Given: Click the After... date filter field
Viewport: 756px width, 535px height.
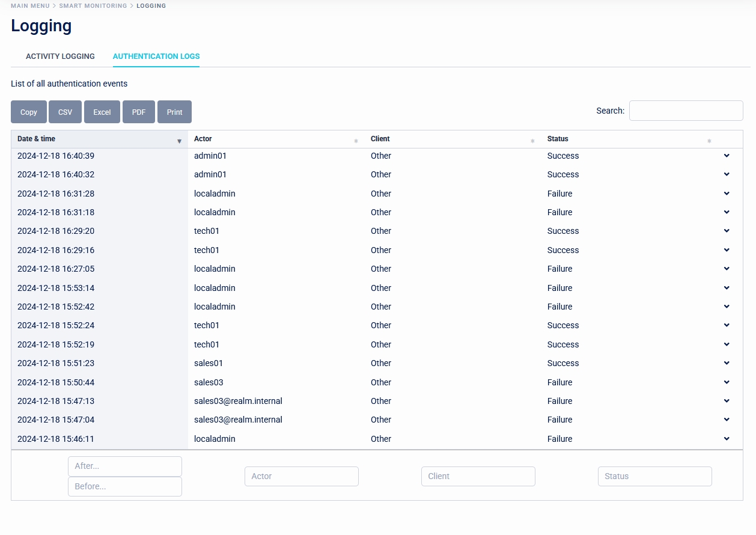Looking at the screenshot, I should pyautogui.click(x=124, y=466).
